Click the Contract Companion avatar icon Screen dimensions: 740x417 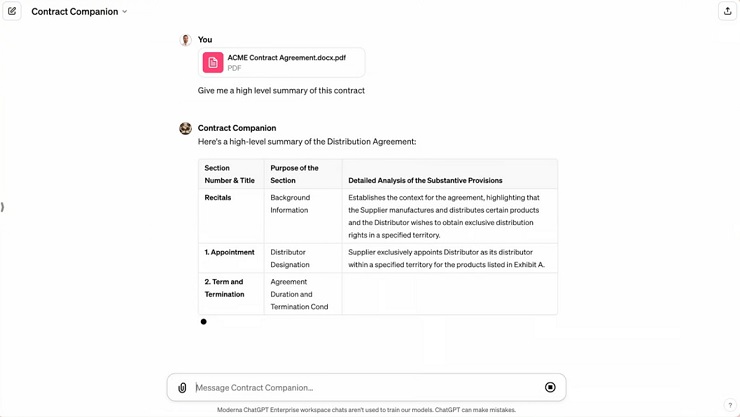[x=185, y=128]
